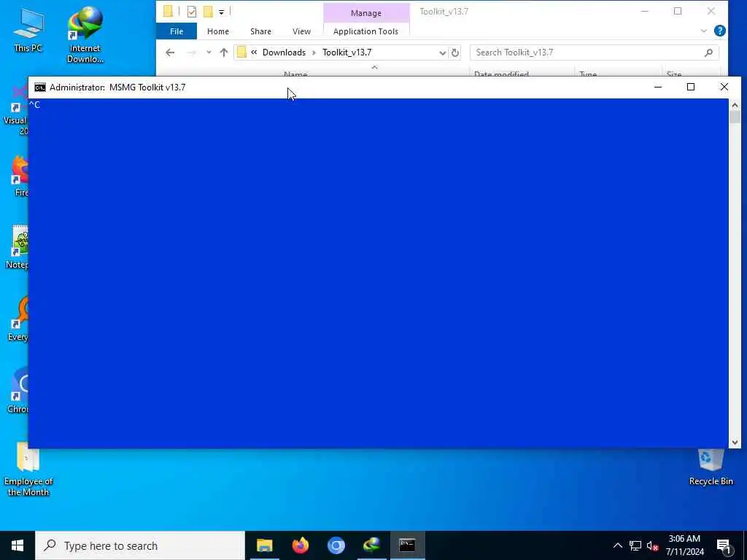The image size is (747, 560).
Task: Open the Share ribbon tab
Action: pos(260,31)
